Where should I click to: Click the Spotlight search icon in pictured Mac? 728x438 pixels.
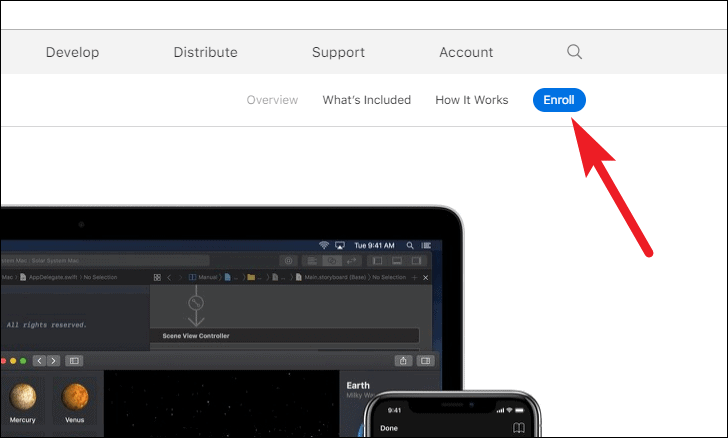pos(410,245)
